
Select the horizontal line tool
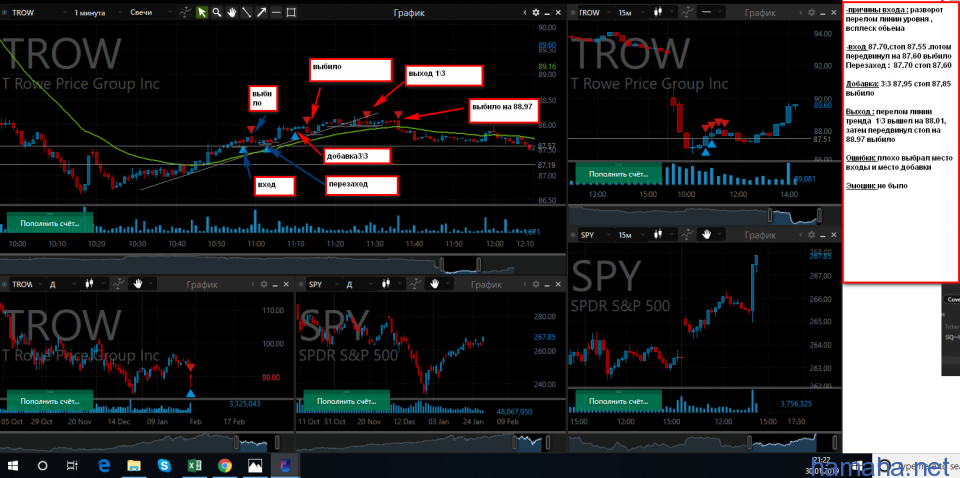pyautogui.click(x=276, y=12)
